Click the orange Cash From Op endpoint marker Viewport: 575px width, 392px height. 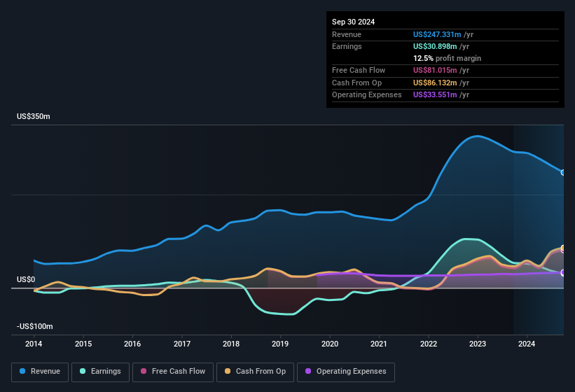(563, 248)
